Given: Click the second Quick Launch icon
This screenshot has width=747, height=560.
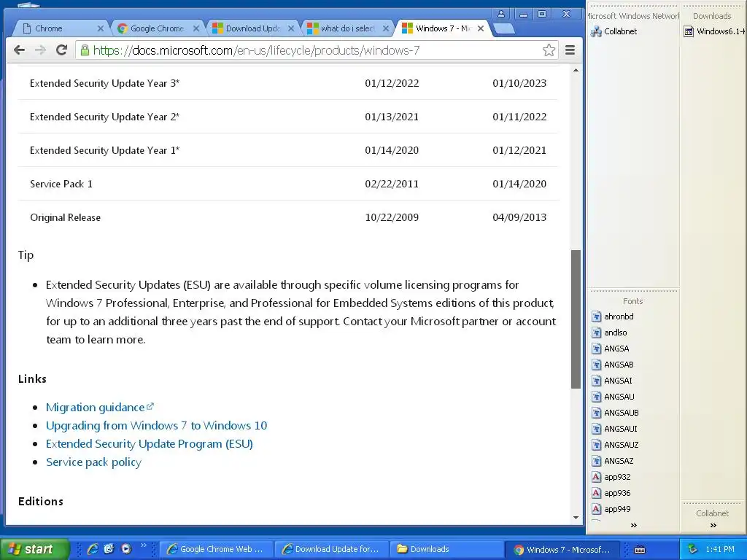Looking at the screenshot, I should pos(109,549).
